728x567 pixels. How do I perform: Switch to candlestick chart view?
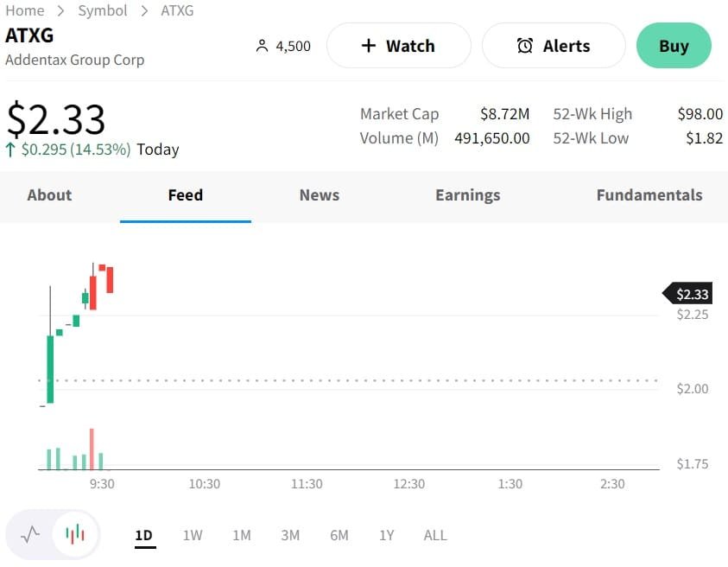coord(76,534)
